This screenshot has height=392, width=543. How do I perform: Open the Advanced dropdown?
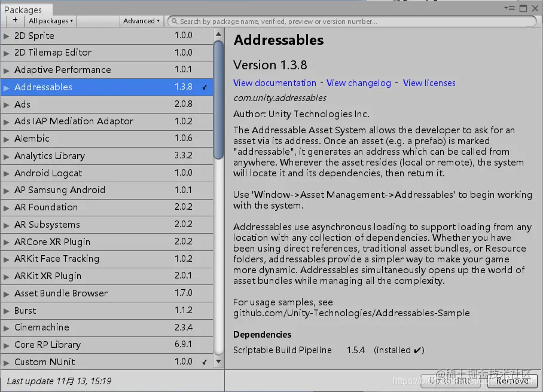(x=141, y=21)
